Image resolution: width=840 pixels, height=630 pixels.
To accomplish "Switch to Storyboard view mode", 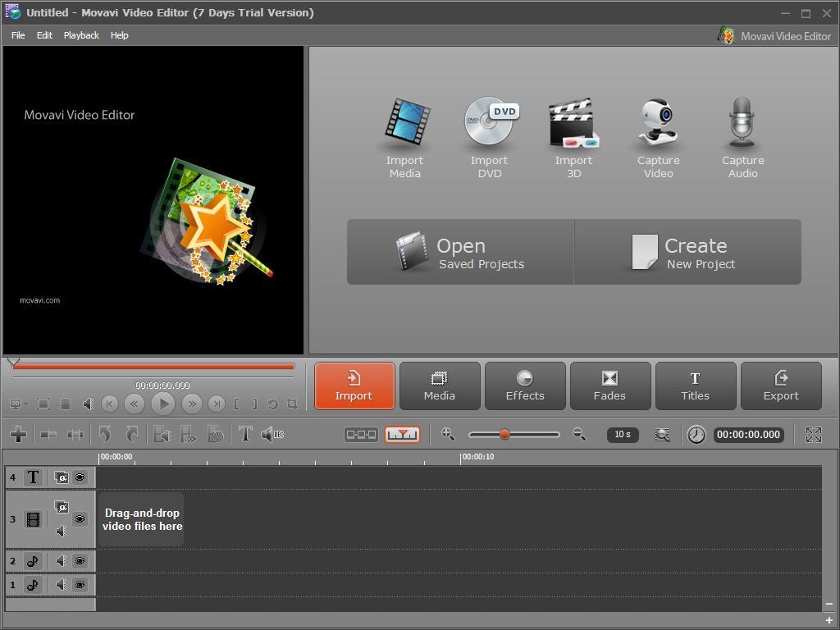I will pyautogui.click(x=360, y=435).
